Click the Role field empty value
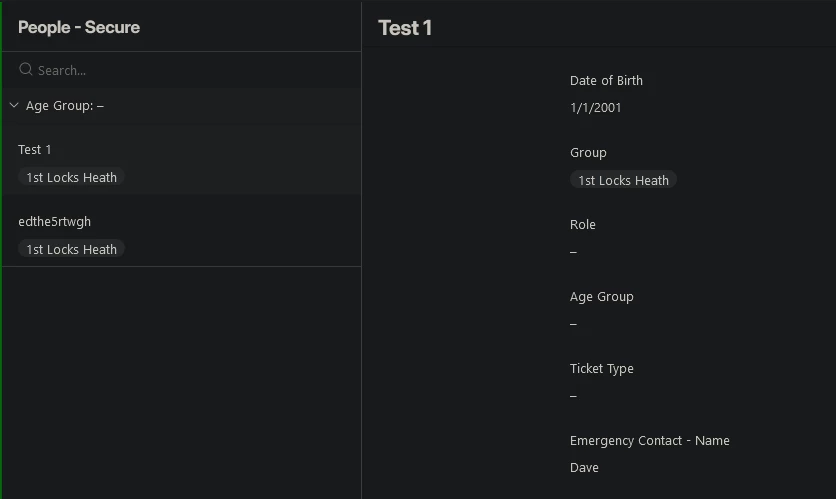This screenshot has width=836, height=499. [x=573, y=252]
